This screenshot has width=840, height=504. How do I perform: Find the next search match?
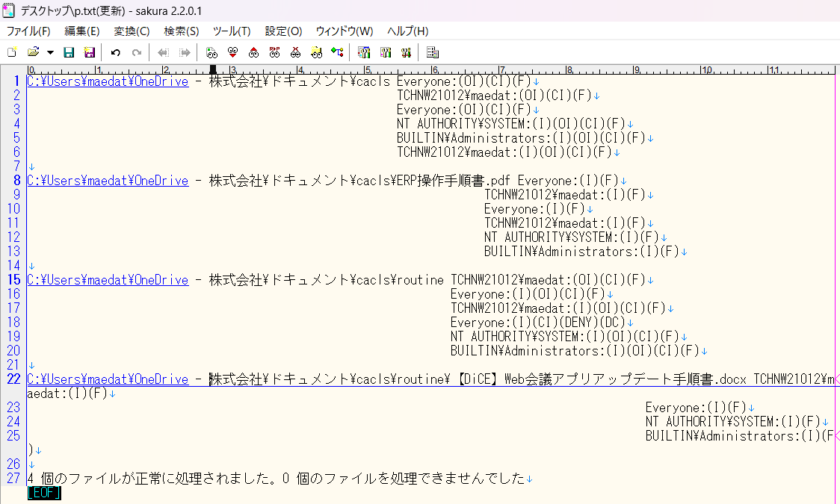pos(232,52)
